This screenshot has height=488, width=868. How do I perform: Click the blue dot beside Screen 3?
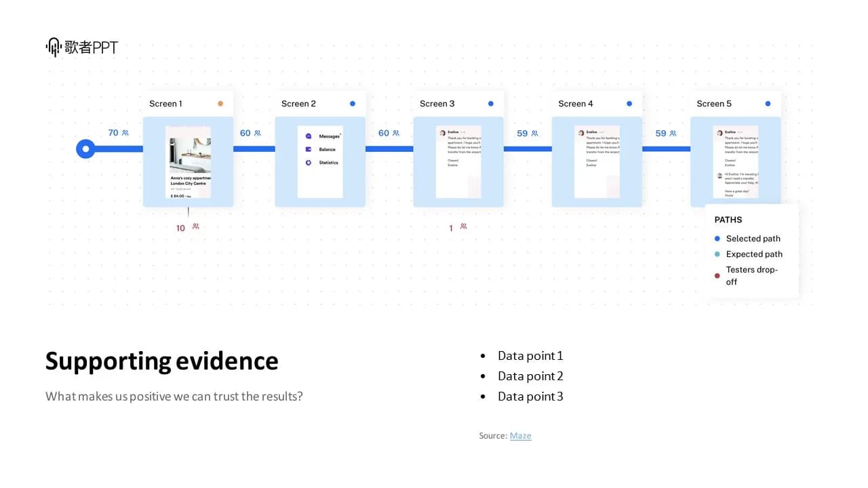click(491, 104)
